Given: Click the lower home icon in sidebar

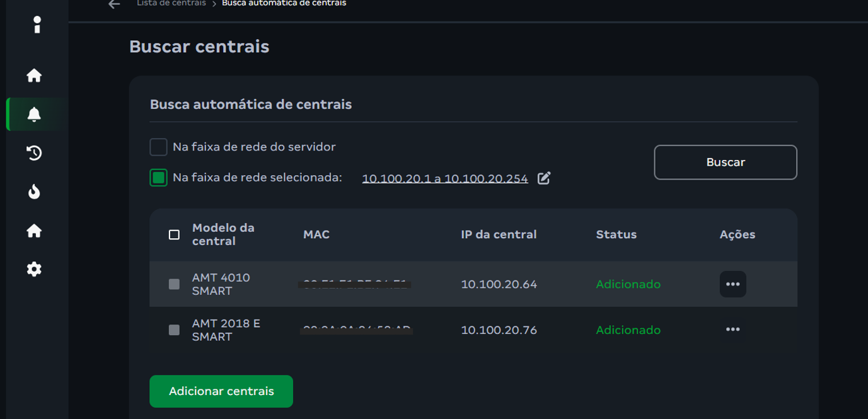Looking at the screenshot, I should (34, 231).
